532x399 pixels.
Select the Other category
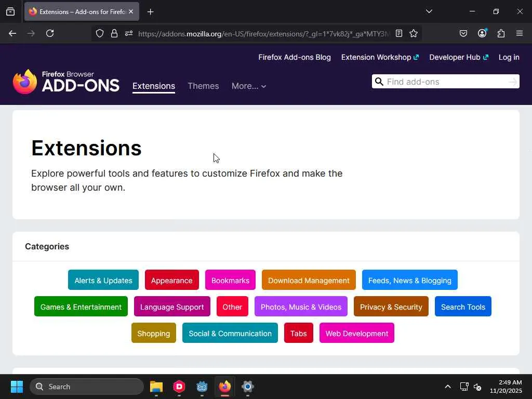tap(232, 307)
